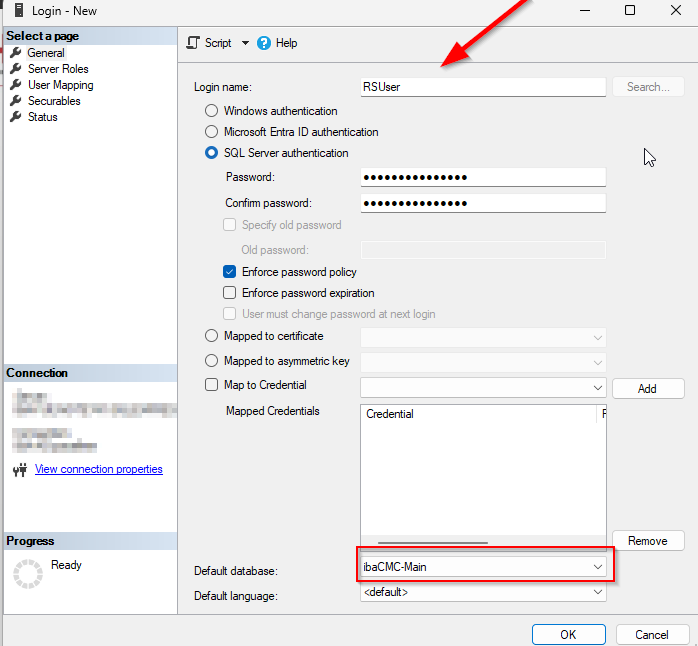The height and width of the screenshot is (646, 698).
Task: Select Windows authentication
Action: (x=211, y=111)
